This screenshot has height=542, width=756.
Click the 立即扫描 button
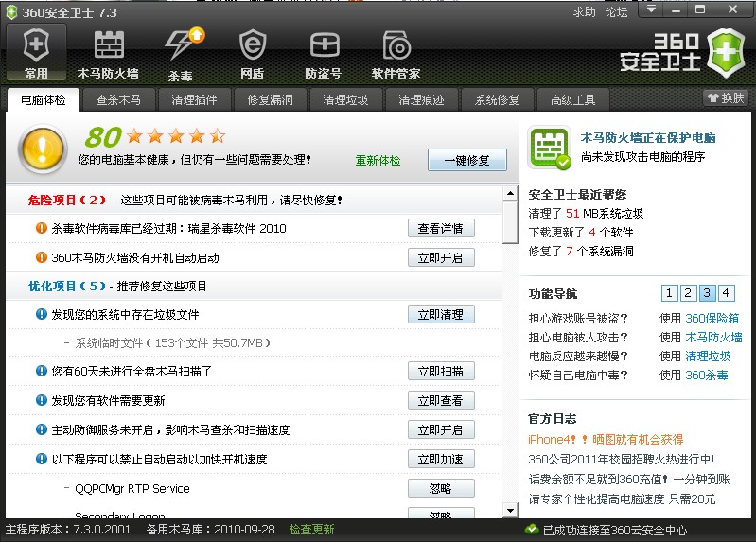coord(441,372)
